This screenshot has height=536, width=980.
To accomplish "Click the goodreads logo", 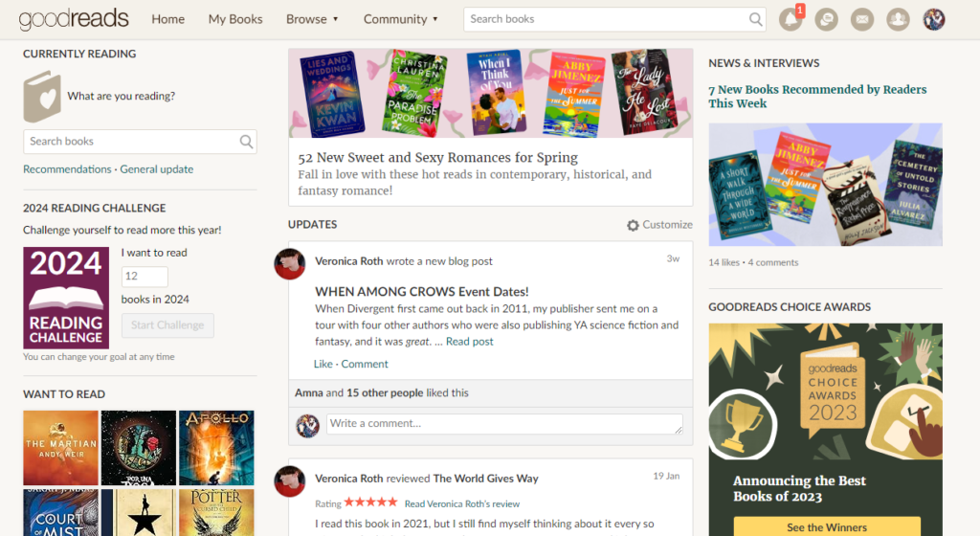I will 74,19.
